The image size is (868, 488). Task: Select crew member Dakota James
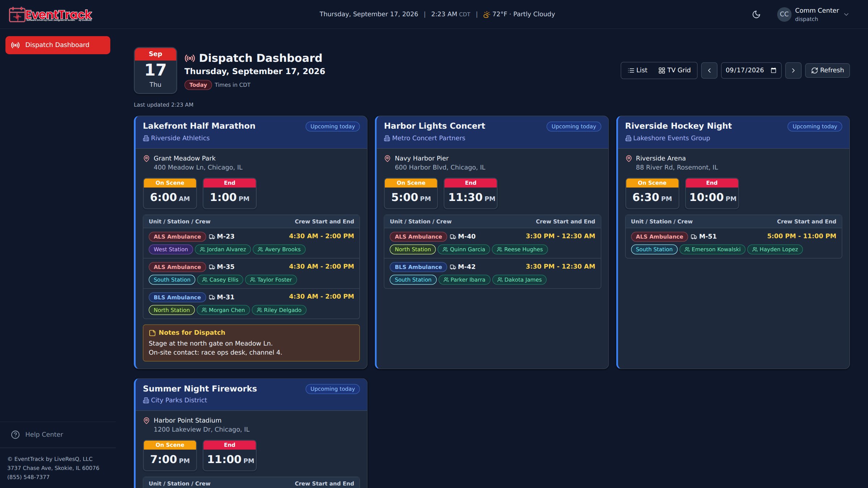pos(519,280)
